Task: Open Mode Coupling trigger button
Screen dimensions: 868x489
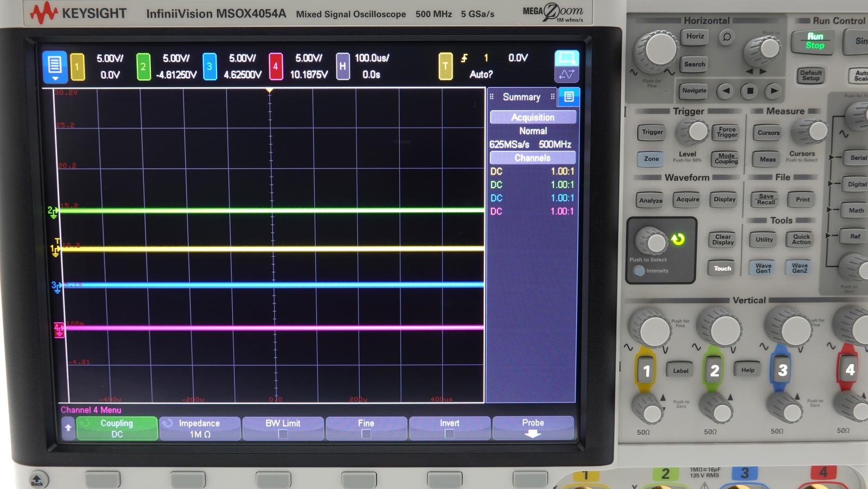Action: tap(726, 158)
